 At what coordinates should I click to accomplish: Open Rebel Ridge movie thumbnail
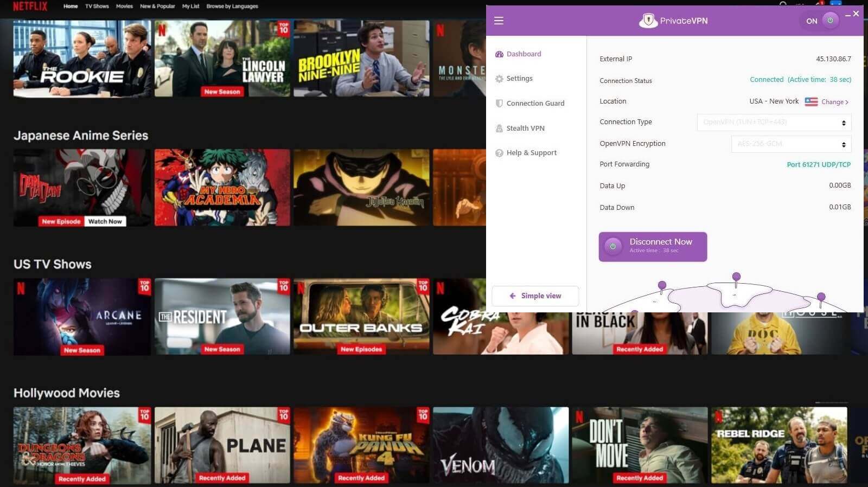pos(779,445)
